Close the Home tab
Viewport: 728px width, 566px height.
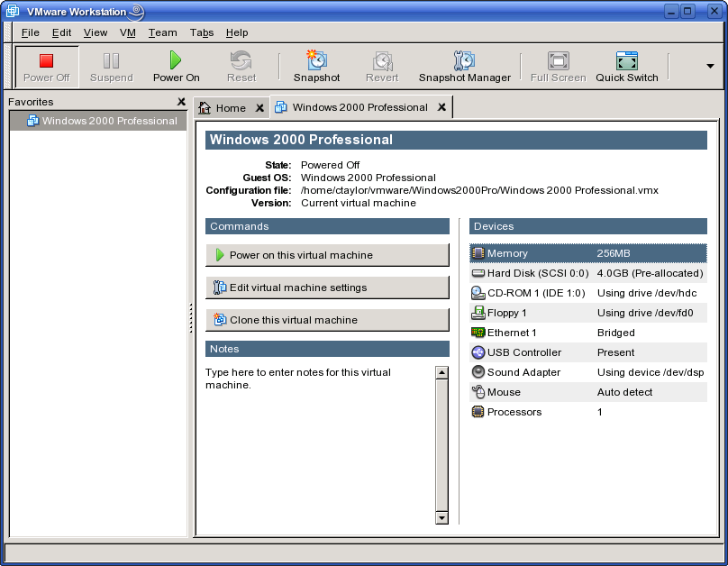tap(259, 108)
